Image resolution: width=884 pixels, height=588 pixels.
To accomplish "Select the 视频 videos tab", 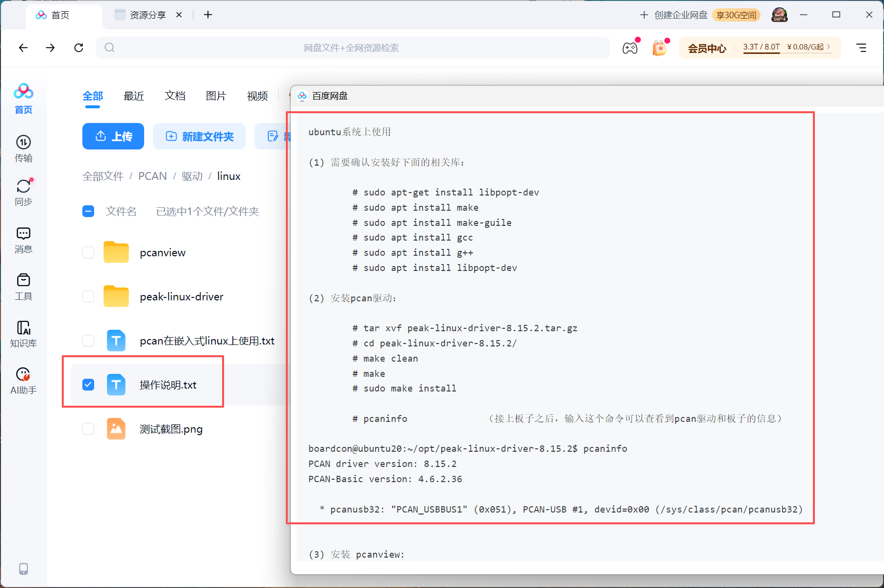I will (x=257, y=96).
